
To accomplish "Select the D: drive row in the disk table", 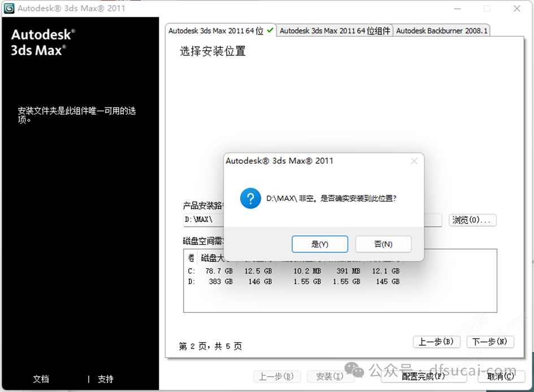I will click(x=254, y=281).
